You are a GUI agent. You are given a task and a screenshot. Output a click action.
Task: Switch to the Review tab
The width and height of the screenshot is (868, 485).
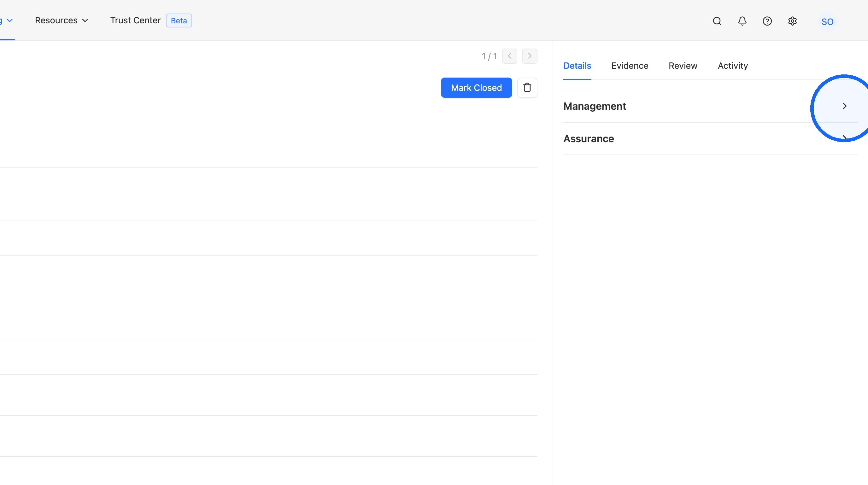(x=683, y=66)
